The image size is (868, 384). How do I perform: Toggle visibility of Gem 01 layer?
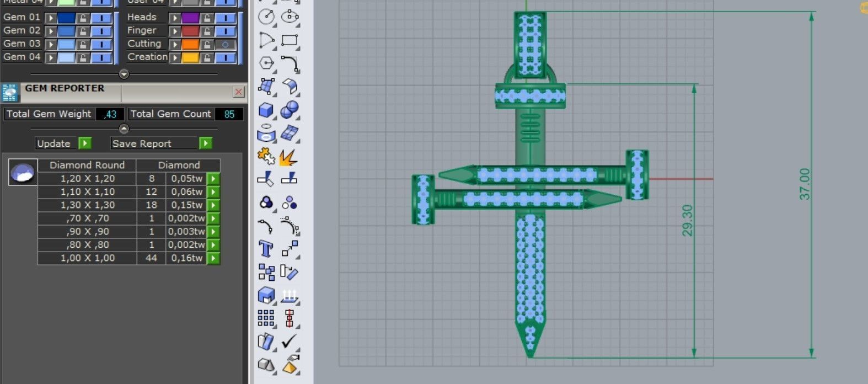coord(101,18)
